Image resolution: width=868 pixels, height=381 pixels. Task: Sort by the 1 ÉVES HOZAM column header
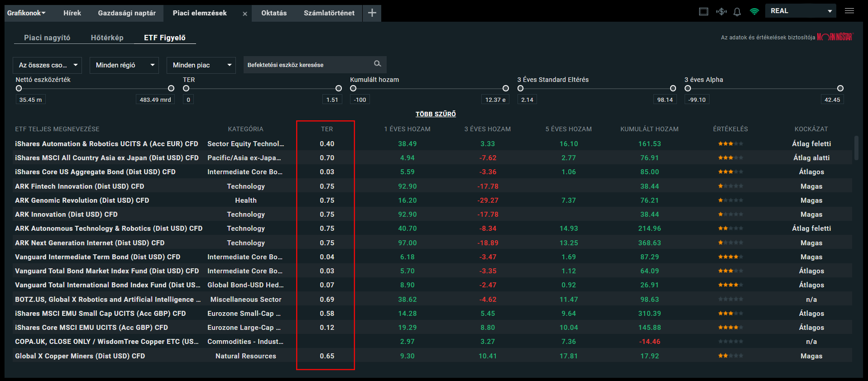tap(407, 129)
